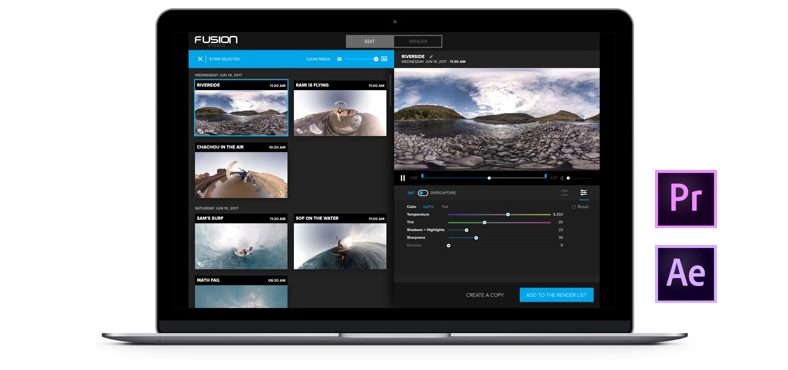This screenshot has width=788, height=370.
Task: Click the Create a Copy button
Action: [x=484, y=295]
